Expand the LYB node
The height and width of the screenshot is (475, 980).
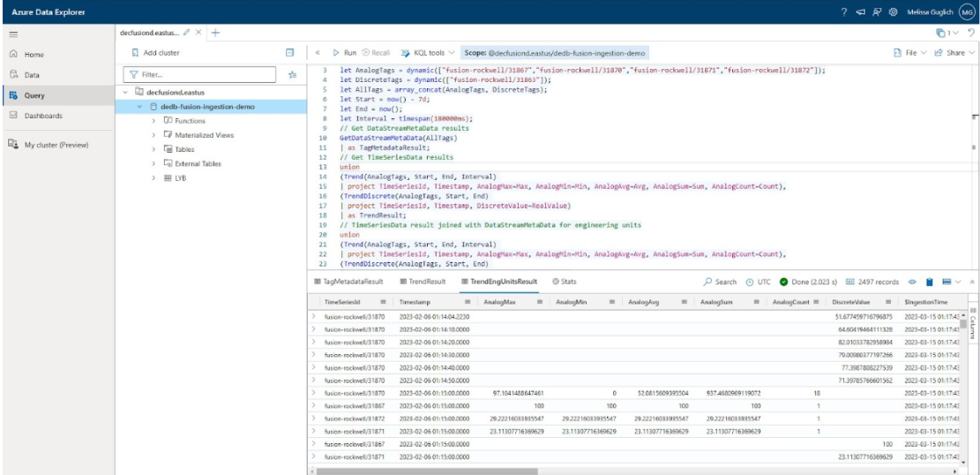153,178
